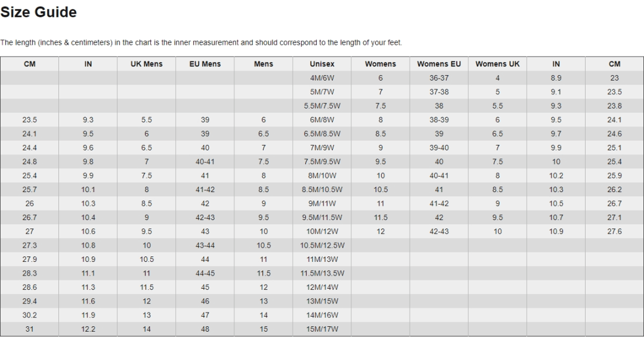Click right-side CM value 25.9
This screenshot has width=644, height=337.
614,176
